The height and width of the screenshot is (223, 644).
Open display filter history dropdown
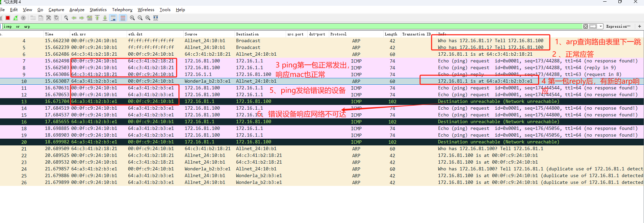point(601,26)
